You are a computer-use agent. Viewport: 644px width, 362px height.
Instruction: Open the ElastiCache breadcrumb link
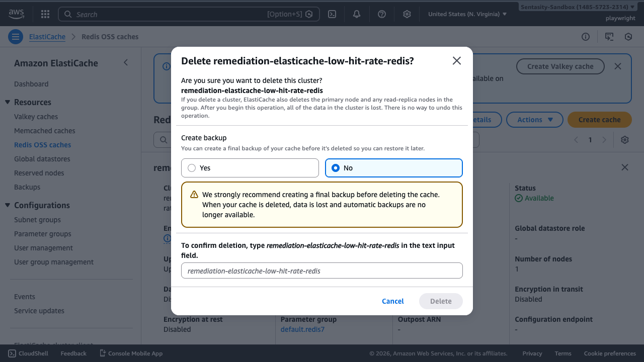pyautogui.click(x=47, y=37)
